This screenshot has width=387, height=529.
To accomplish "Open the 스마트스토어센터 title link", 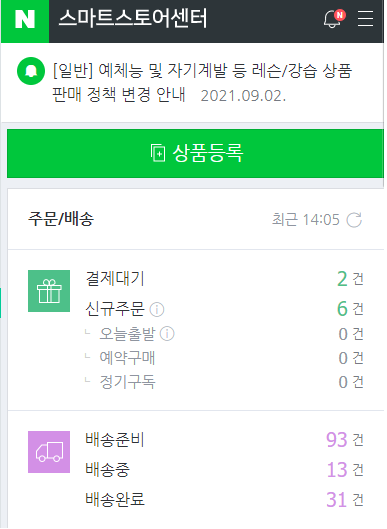I will 133,19.
